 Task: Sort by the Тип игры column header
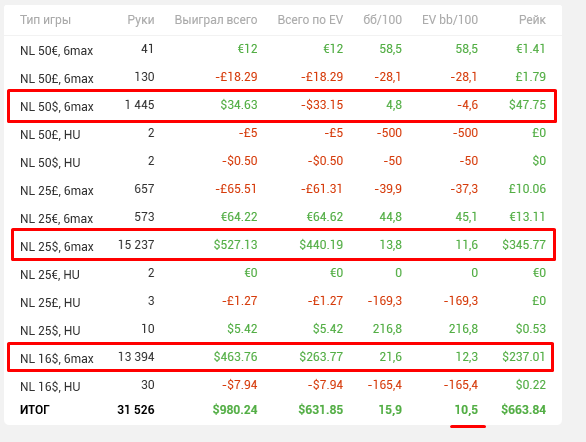pyautogui.click(x=45, y=20)
